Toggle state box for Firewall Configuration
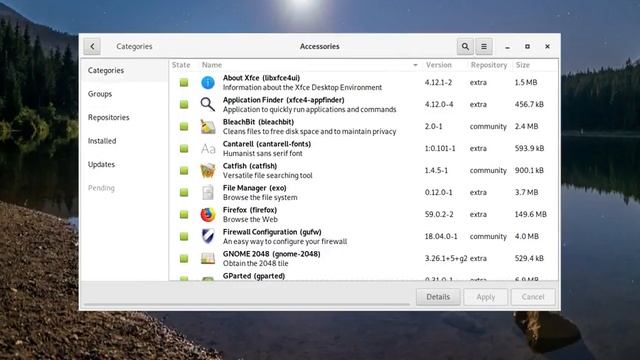 point(184,237)
